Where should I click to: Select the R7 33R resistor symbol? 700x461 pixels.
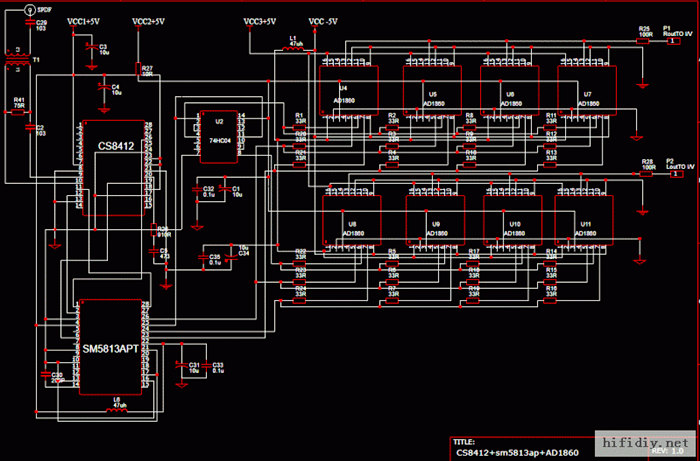(x=392, y=301)
